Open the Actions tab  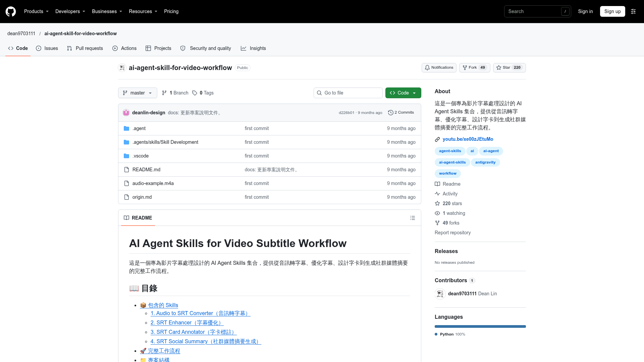pos(124,48)
